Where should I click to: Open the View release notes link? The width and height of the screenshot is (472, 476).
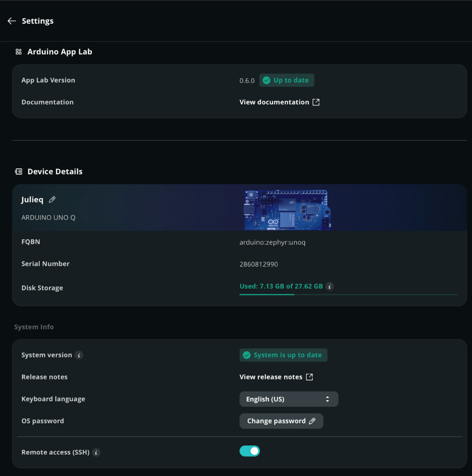pos(271,377)
